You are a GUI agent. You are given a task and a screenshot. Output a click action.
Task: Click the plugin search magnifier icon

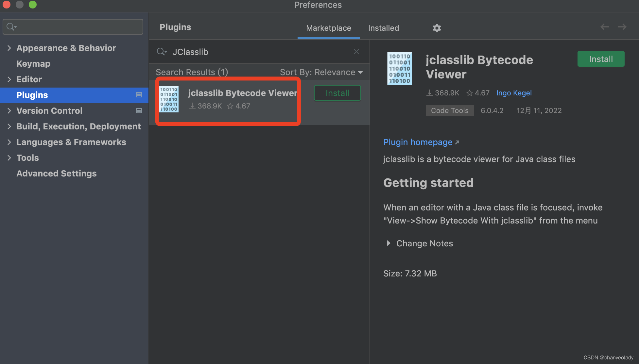(161, 52)
